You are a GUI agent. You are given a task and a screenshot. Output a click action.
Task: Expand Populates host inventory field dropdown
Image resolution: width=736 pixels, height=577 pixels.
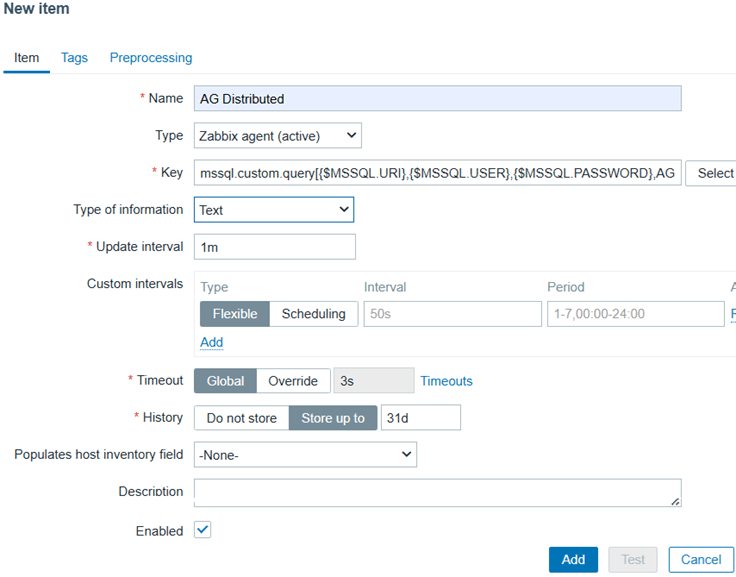(x=305, y=455)
